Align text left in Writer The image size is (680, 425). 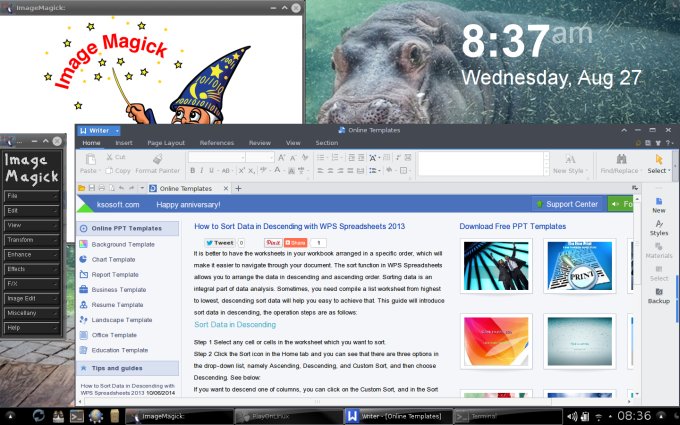pyautogui.click(x=320, y=171)
